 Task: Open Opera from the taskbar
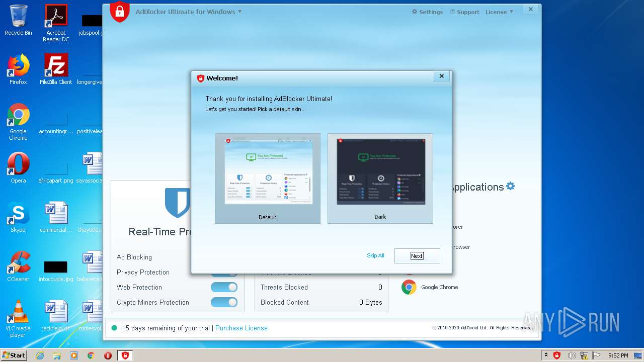pyautogui.click(x=108, y=355)
